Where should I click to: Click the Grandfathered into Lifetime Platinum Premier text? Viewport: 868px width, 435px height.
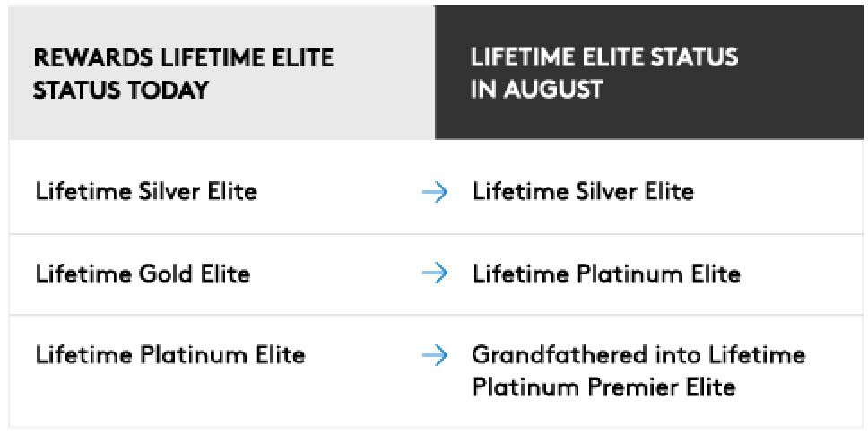(x=638, y=370)
